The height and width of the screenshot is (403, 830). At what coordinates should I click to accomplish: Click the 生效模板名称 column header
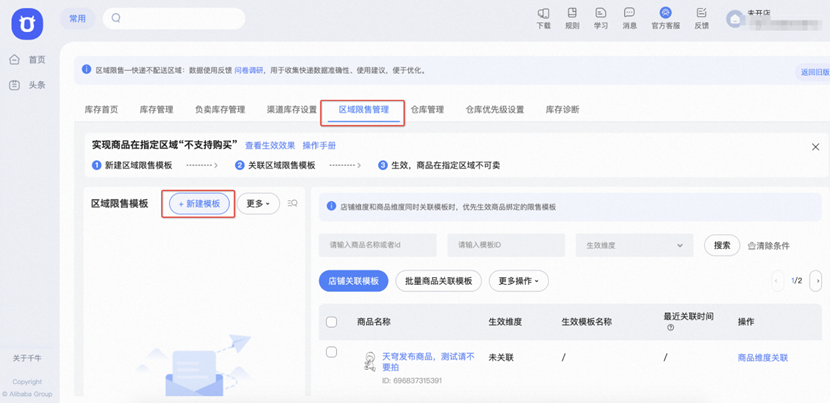[587, 321]
